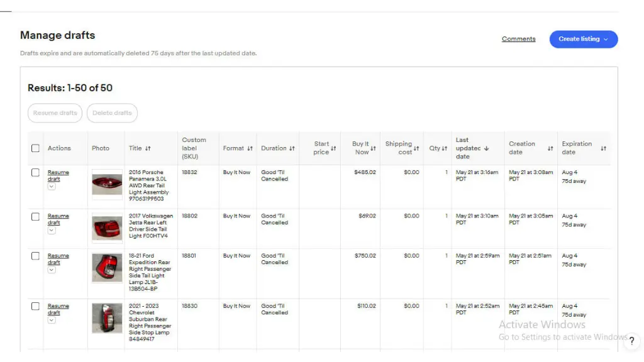
Task: Click the Title column header
Action: (135, 148)
